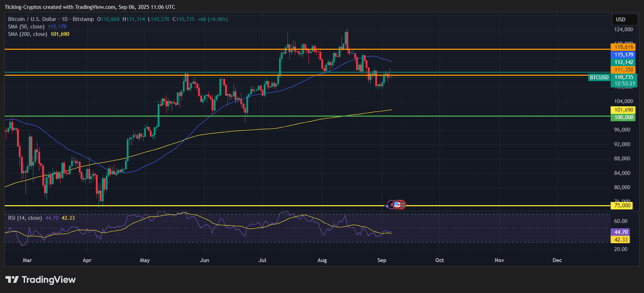Click the 84,000 price axis tick
Screen dimensions: 644x293
point(622,173)
